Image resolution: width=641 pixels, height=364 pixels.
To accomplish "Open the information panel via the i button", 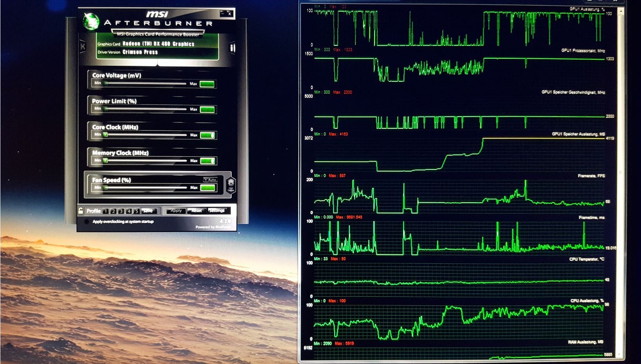I will pyautogui.click(x=232, y=48).
